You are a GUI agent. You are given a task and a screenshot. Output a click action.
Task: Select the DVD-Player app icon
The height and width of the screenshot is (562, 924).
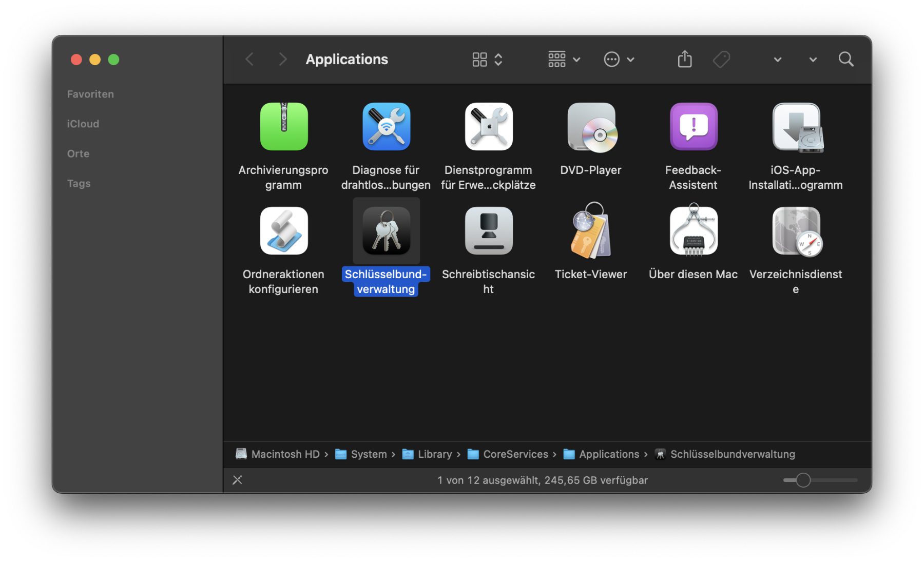(x=591, y=127)
